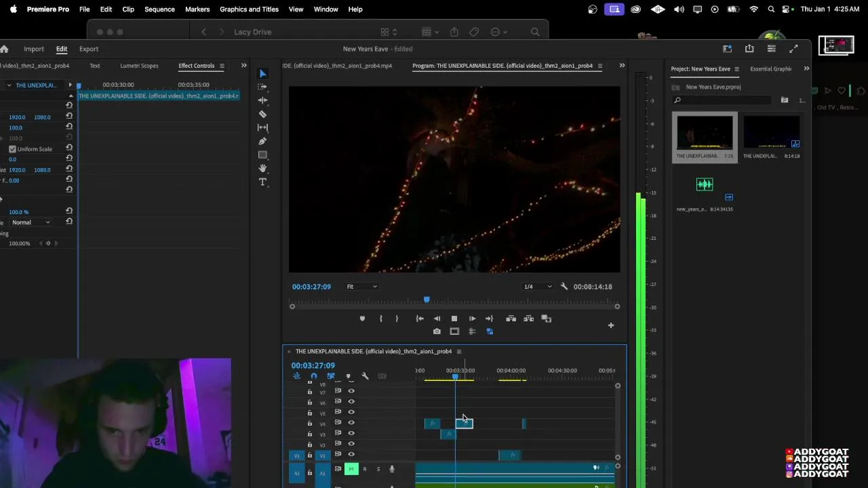Edit the timeline timecode 00:03:27:09
This screenshot has width=868, height=488.
313,365
